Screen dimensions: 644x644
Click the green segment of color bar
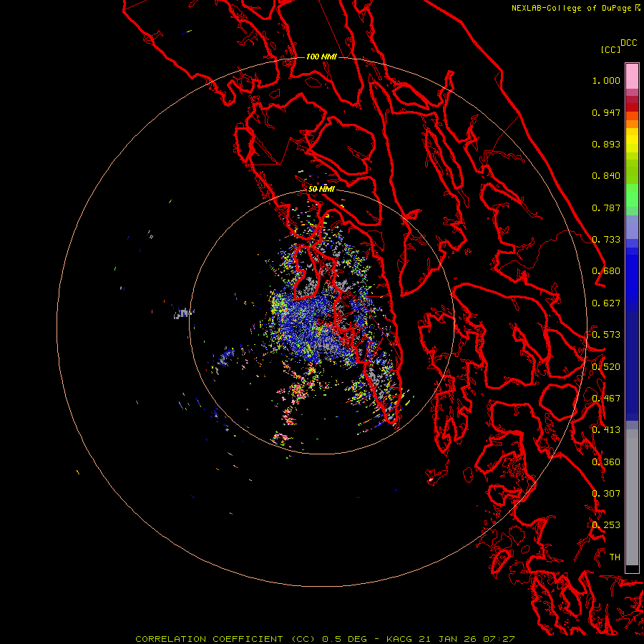click(x=632, y=195)
